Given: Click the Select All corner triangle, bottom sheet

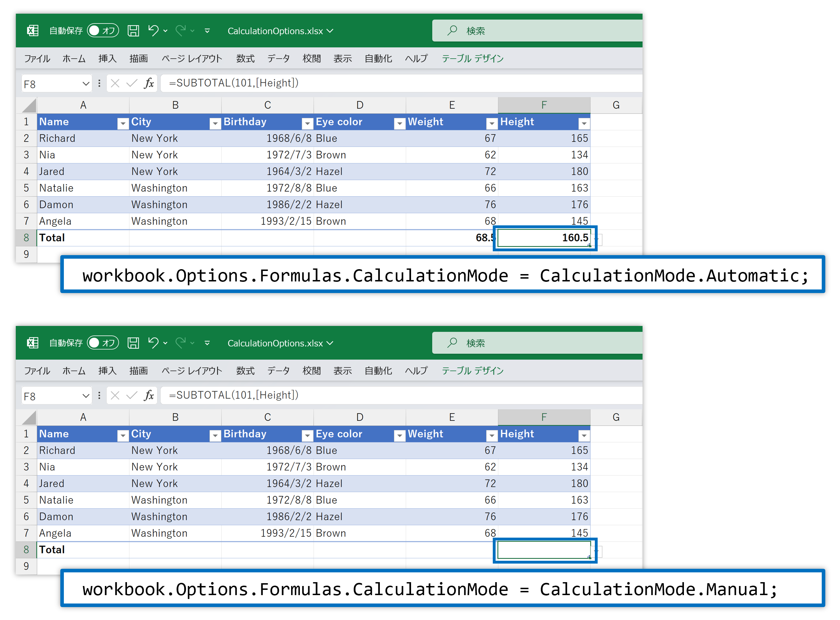Looking at the screenshot, I should tap(29, 418).
